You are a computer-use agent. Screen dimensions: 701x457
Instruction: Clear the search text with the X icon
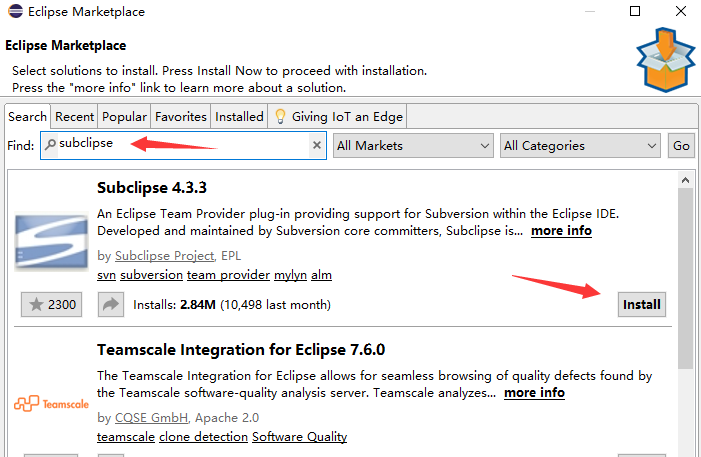(317, 145)
